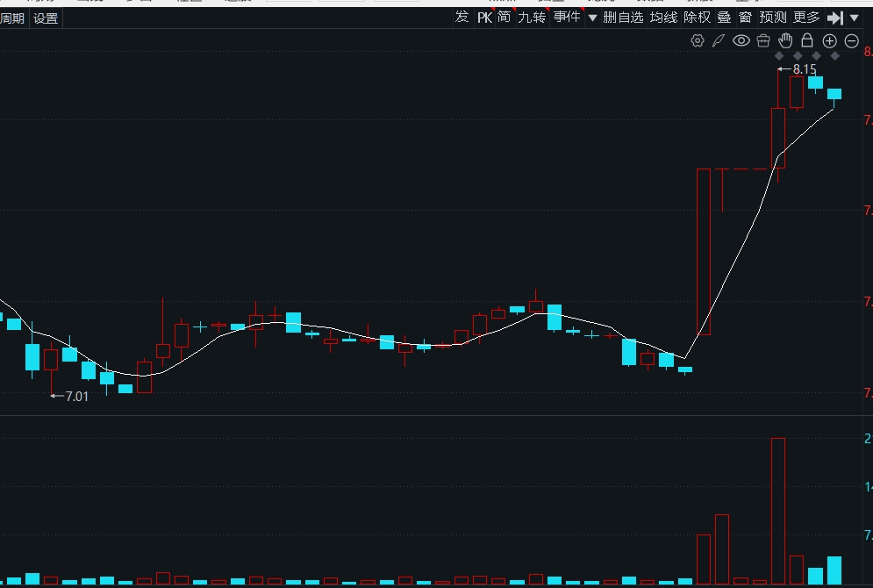Screen dimensions: 873x588
Task: Open the 事件 events button
Action: tap(567, 18)
